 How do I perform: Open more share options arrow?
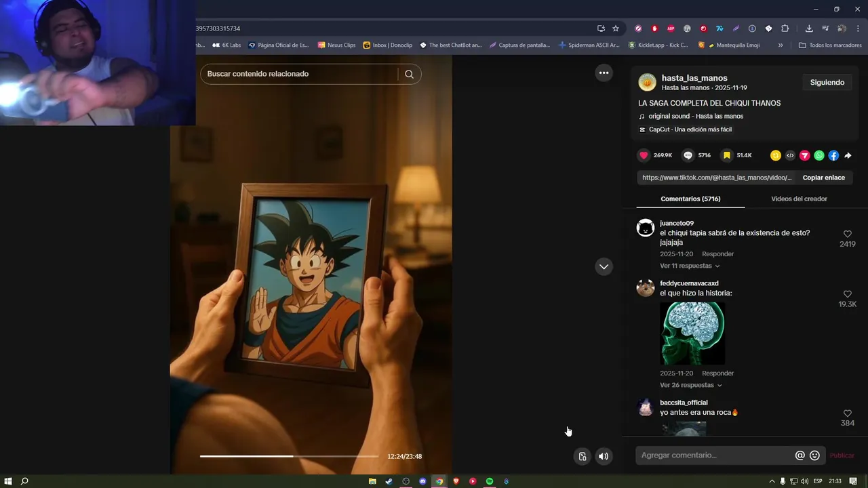click(x=848, y=155)
